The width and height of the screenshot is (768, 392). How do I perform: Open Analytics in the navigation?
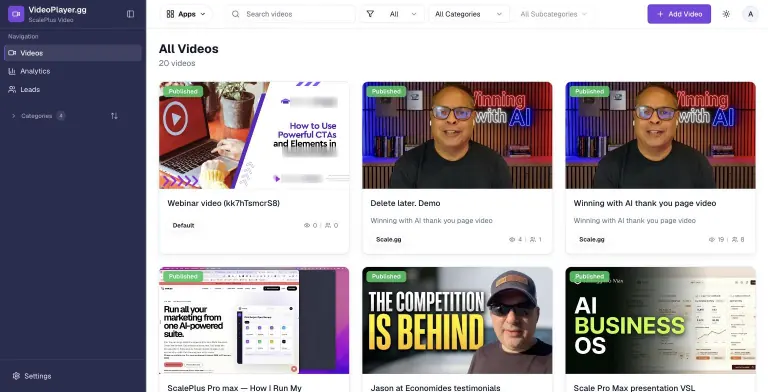tap(72, 71)
